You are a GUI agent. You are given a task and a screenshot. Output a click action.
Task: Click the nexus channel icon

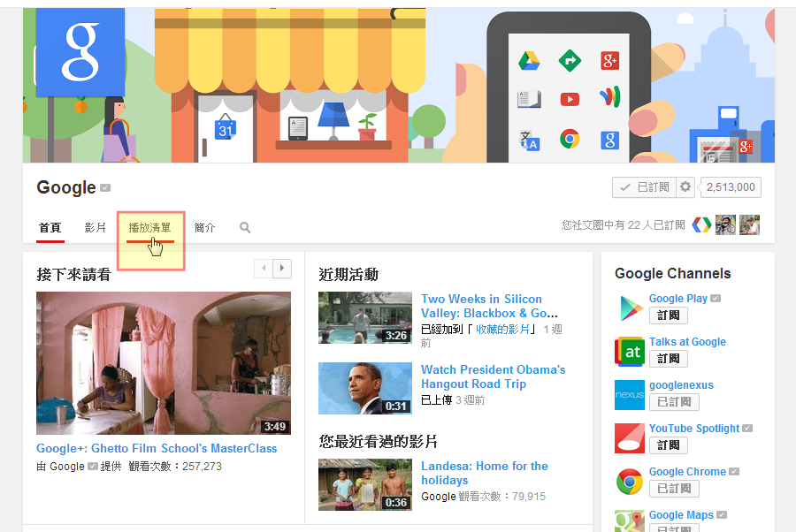630,394
